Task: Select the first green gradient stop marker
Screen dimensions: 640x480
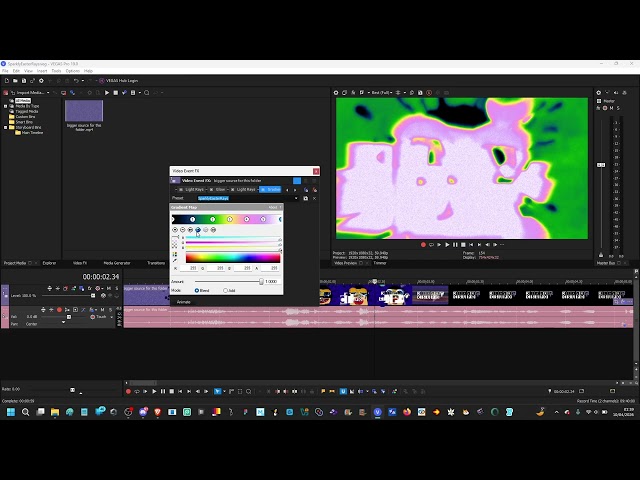Action: [x=212, y=220]
